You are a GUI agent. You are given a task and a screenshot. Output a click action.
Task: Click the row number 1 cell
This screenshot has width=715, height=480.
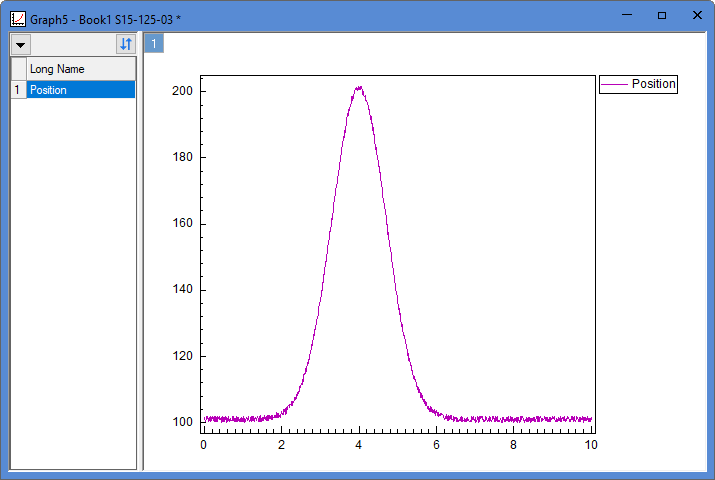(18, 90)
